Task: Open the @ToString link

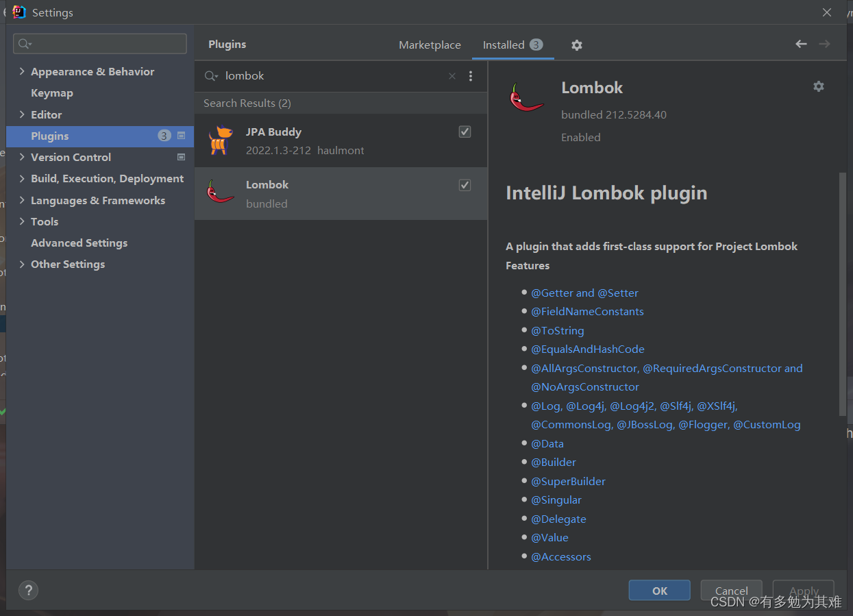Action: point(558,330)
